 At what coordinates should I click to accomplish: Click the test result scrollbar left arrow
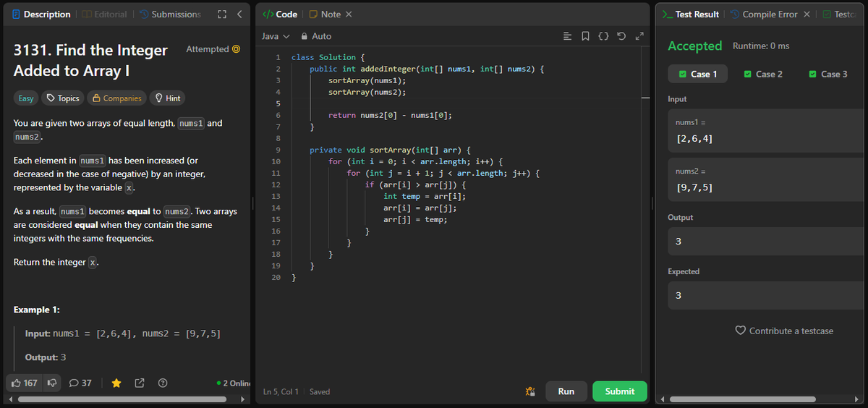click(661, 399)
